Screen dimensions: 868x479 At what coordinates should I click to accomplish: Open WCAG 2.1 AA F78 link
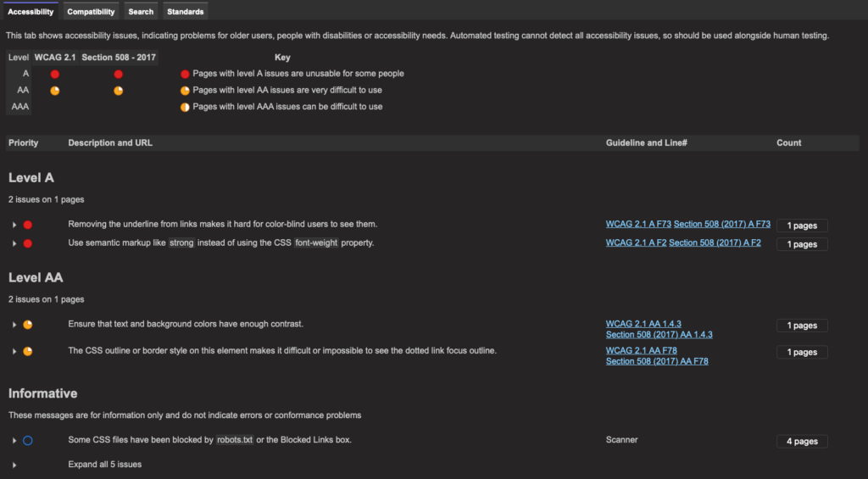click(x=641, y=350)
